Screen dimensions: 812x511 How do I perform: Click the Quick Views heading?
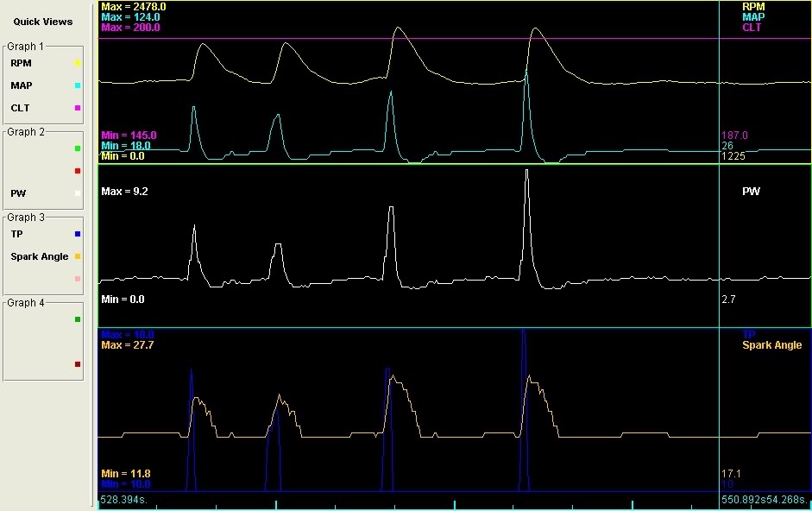click(x=43, y=22)
